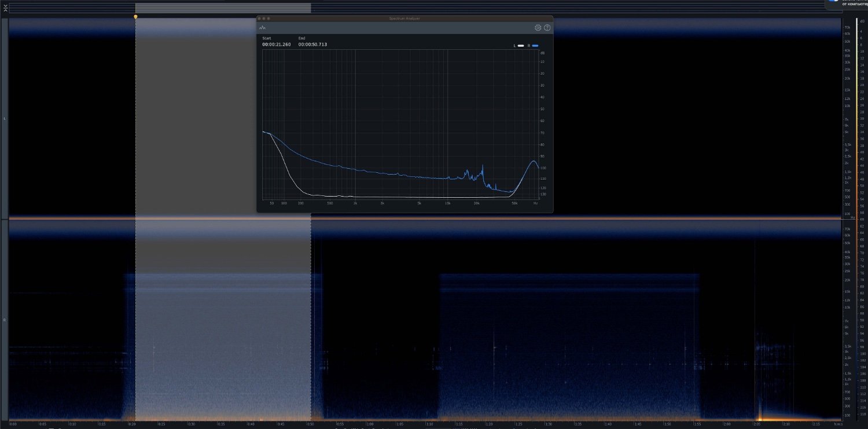
Task: Click the Spectrum Analyzer help icon
Action: point(547,28)
